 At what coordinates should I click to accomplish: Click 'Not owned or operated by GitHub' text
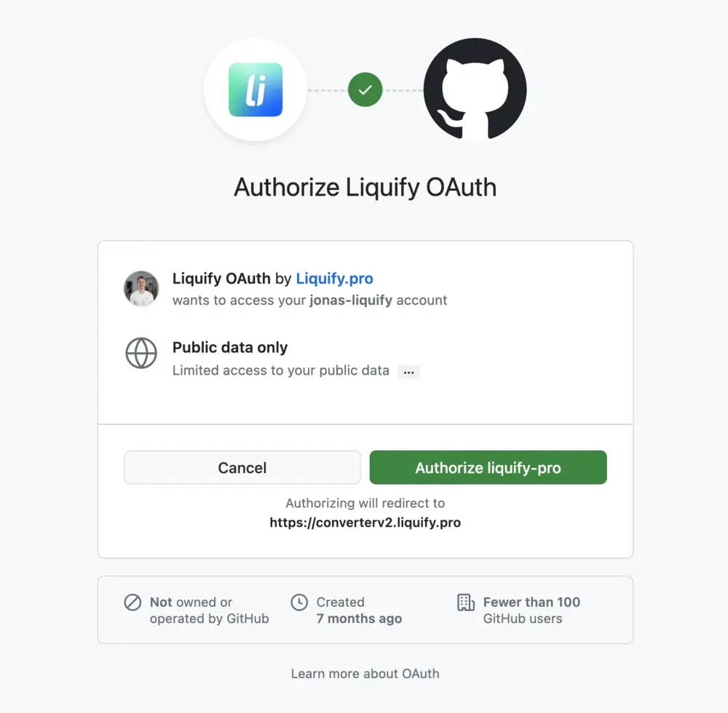210,610
